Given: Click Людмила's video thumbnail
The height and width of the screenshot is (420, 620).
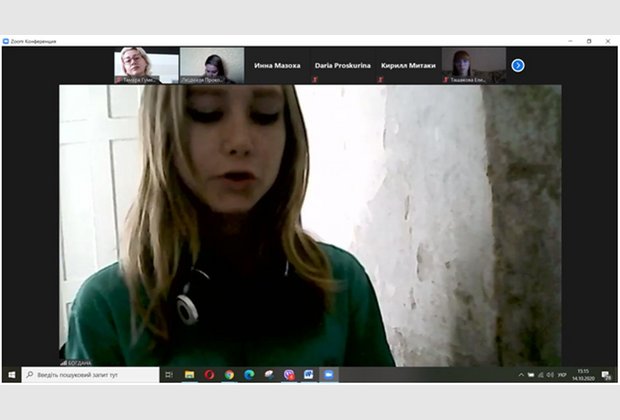Looking at the screenshot, I should (212, 65).
